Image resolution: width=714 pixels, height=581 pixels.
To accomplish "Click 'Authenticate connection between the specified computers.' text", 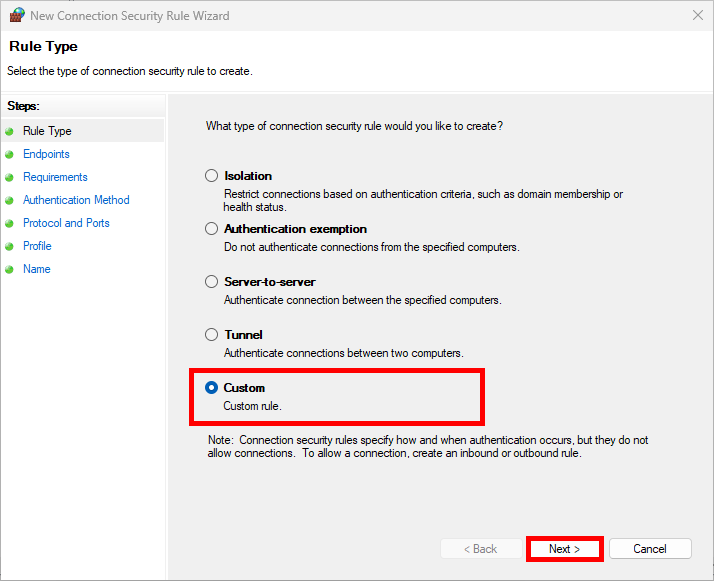I will (x=362, y=300).
